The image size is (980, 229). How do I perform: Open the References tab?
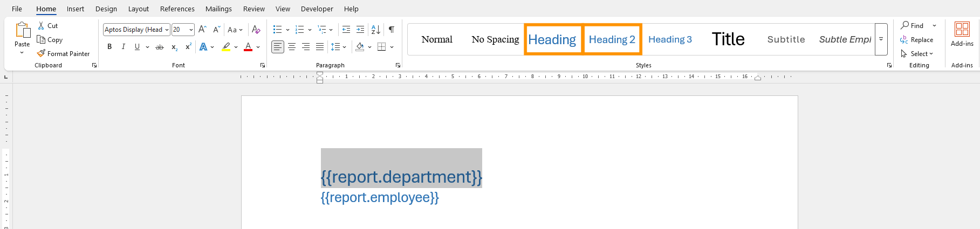(x=177, y=9)
